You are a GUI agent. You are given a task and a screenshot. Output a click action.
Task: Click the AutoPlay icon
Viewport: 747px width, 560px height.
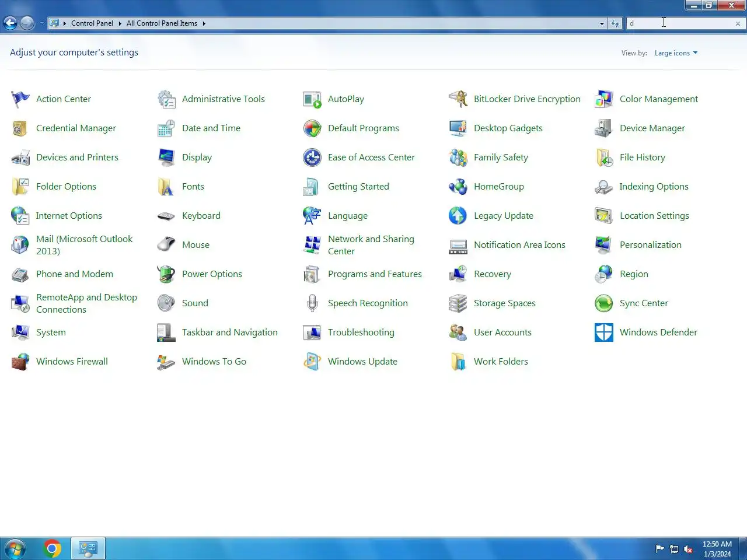coord(312,99)
